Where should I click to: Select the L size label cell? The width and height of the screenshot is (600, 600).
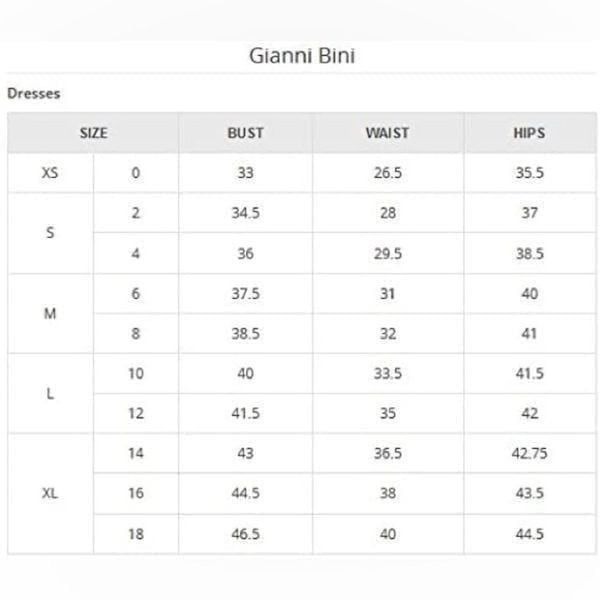click(50, 393)
